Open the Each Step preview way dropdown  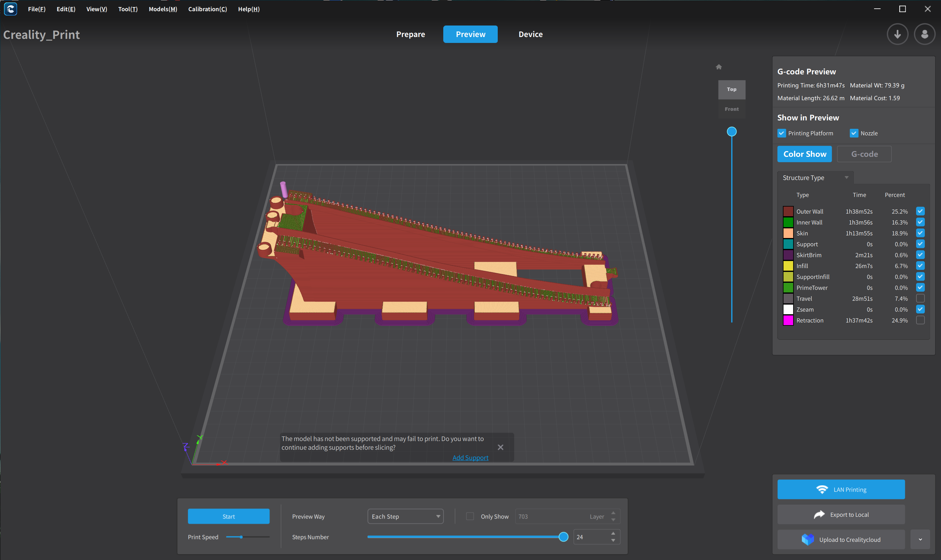(405, 516)
